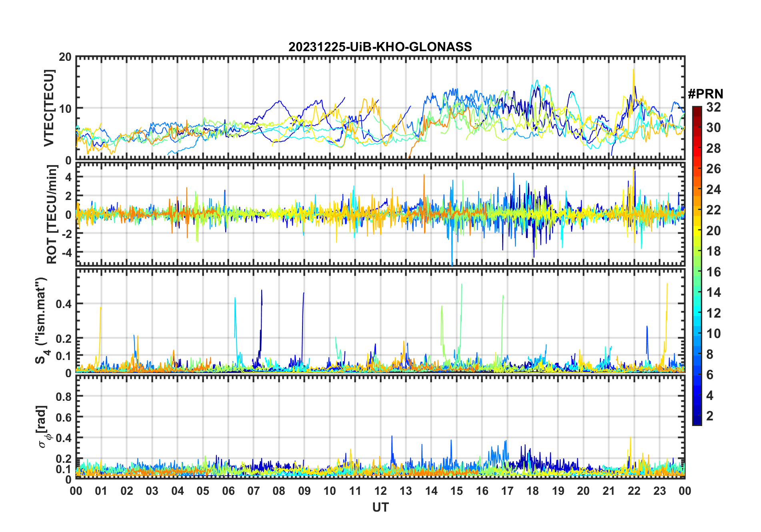Viewport: 761px width, 532px height.
Task: Click the S4 ("ism.mat") y-axis label
Action: click(42, 321)
